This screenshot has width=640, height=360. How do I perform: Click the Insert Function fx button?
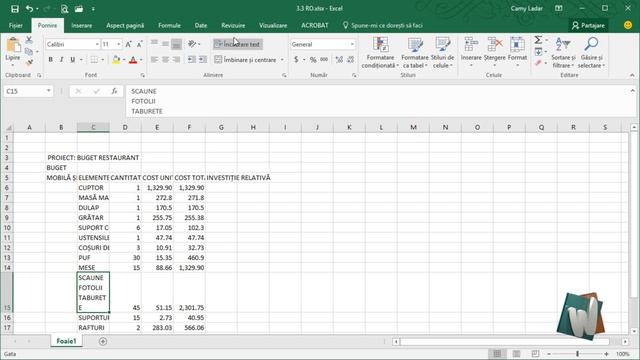click(x=114, y=91)
